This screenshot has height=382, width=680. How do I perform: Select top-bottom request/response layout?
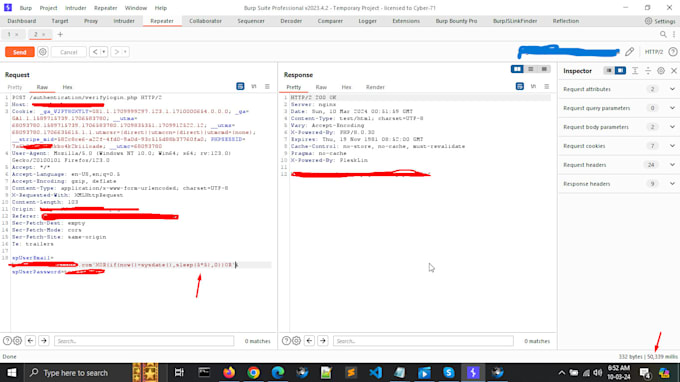click(530, 69)
